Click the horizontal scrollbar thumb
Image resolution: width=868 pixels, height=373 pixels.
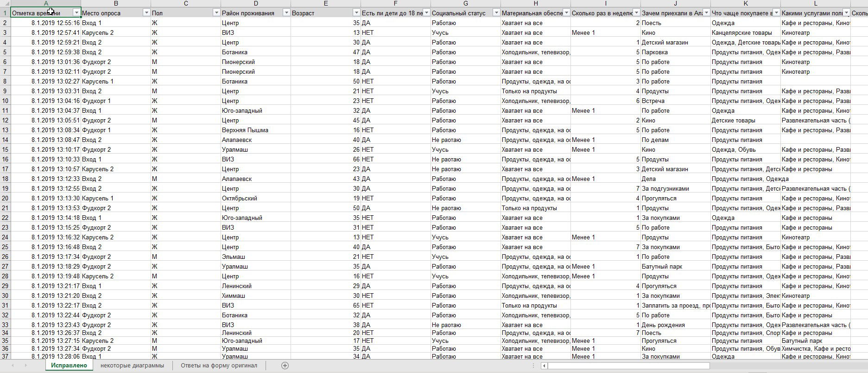[629, 366]
